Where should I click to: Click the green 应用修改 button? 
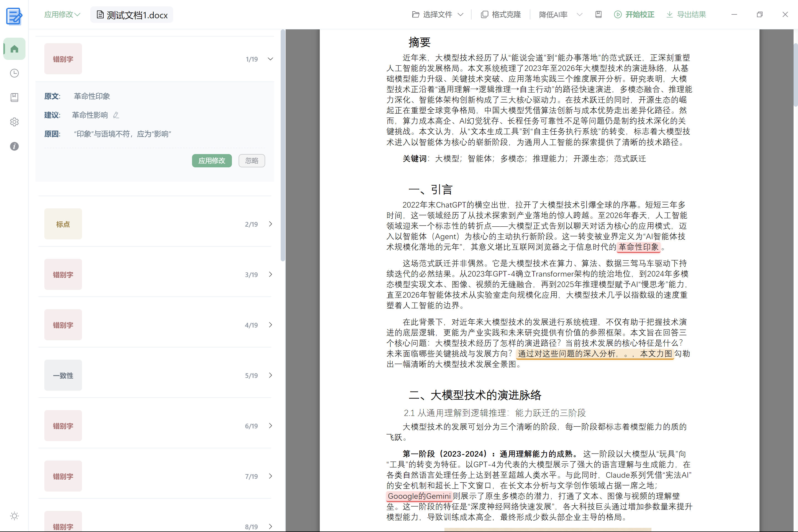pyautogui.click(x=212, y=161)
